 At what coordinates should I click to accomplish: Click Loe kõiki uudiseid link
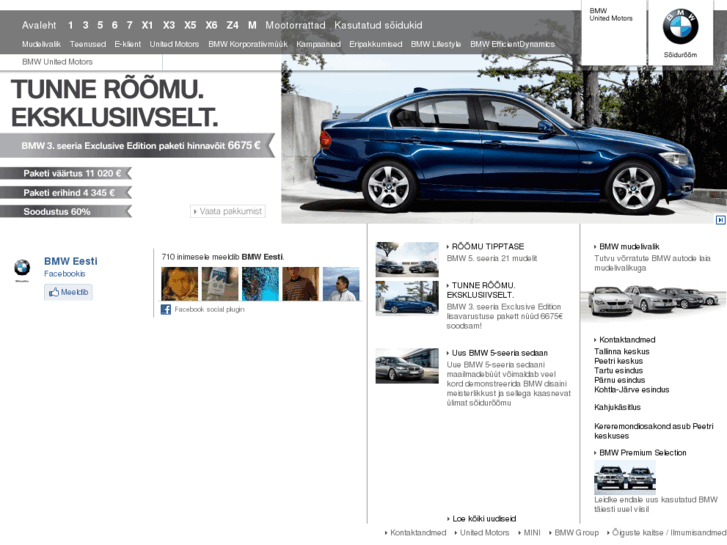coord(484,519)
